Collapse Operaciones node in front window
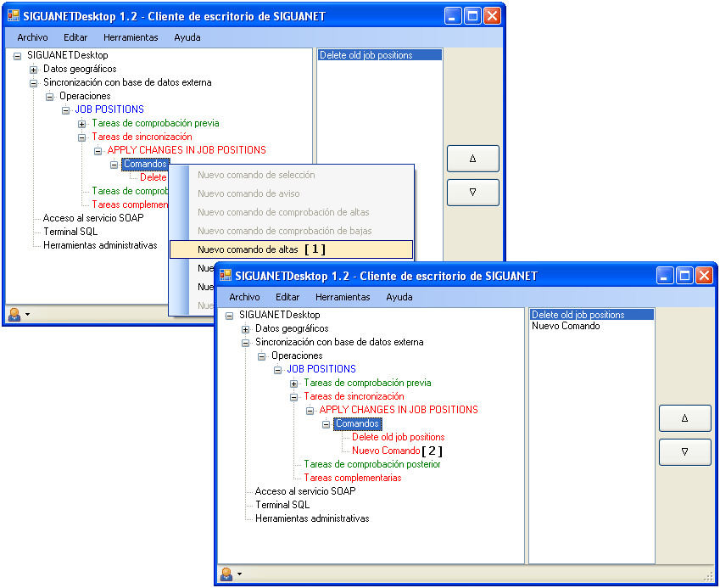Image resolution: width=720 pixels, height=588 pixels. click(x=262, y=356)
